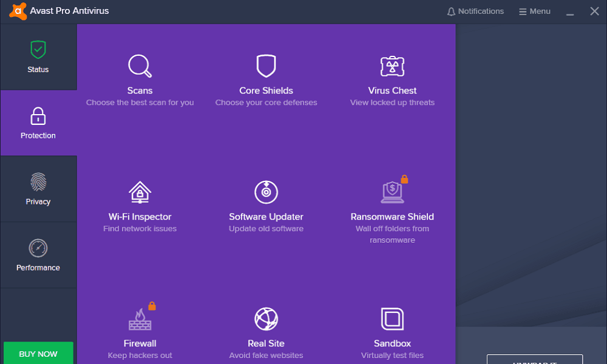The height and width of the screenshot is (364, 607).
Task: Click the Protection padlock icon
Action: point(38,116)
